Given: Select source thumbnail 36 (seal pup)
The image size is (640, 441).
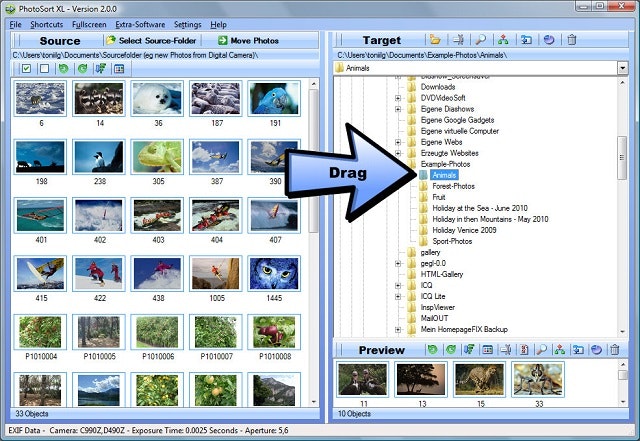Looking at the screenshot, I should coord(157,98).
